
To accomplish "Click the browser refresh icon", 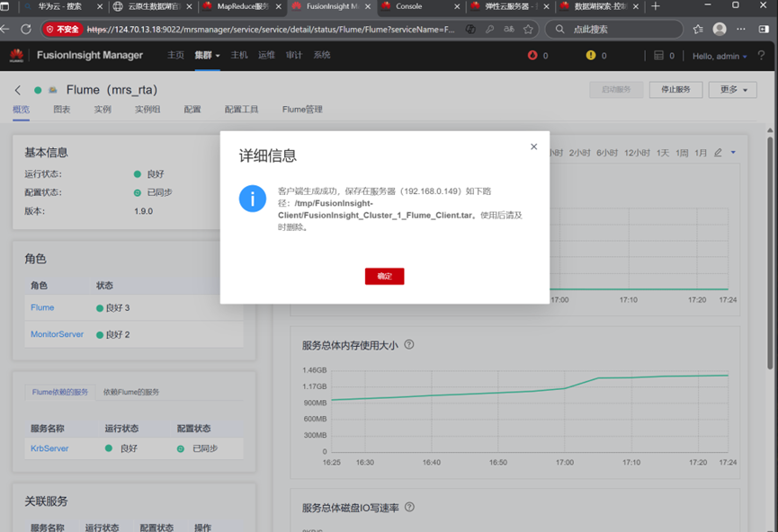I will coord(26,30).
